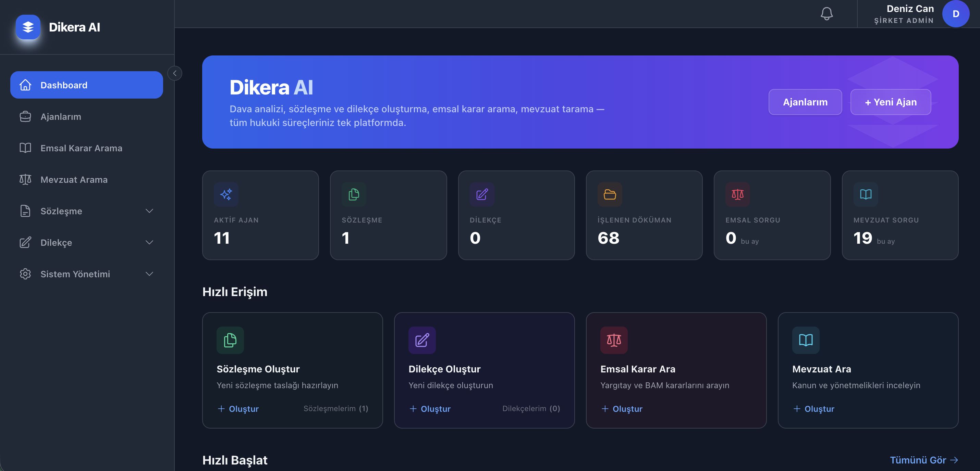Viewport: 980px width, 471px height.
Task: Open notifications via the bell icon
Action: pyautogui.click(x=826, y=14)
